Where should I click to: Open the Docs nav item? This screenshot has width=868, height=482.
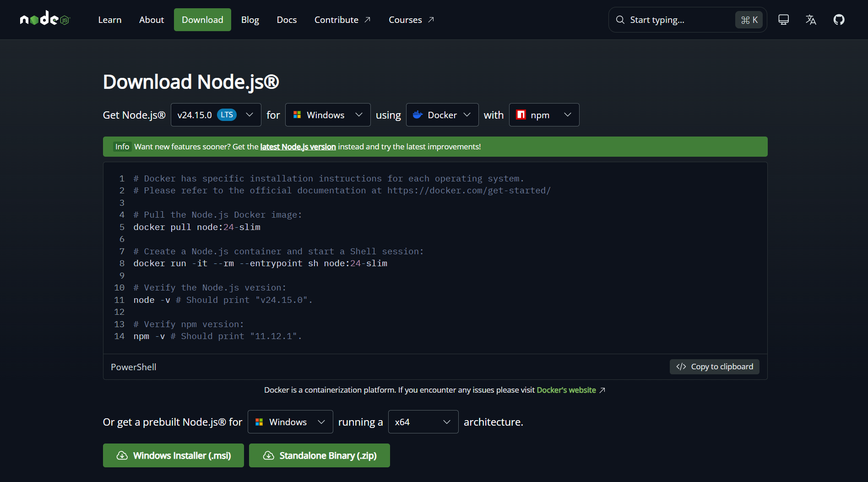click(x=287, y=20)
